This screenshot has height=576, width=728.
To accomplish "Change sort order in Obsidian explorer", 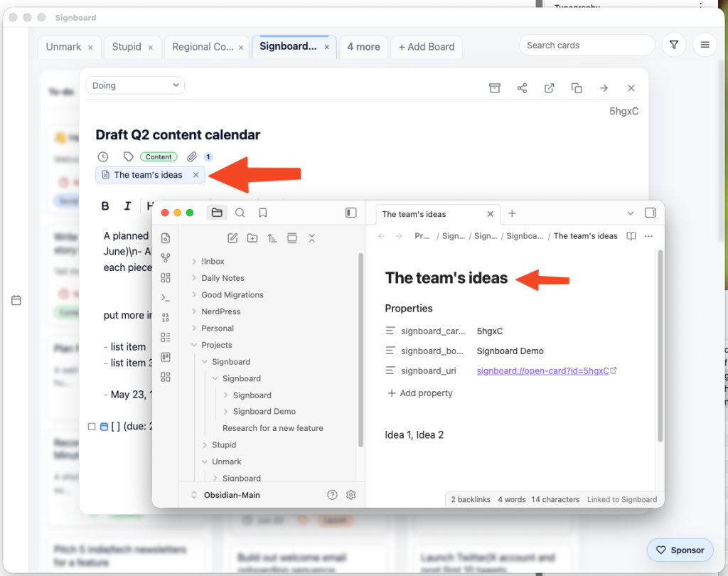I will 272,238.
